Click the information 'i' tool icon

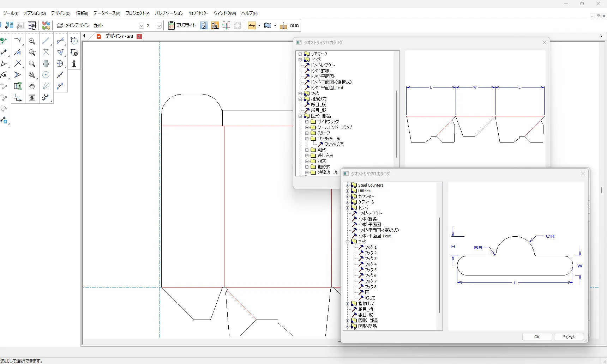(74, 64)
